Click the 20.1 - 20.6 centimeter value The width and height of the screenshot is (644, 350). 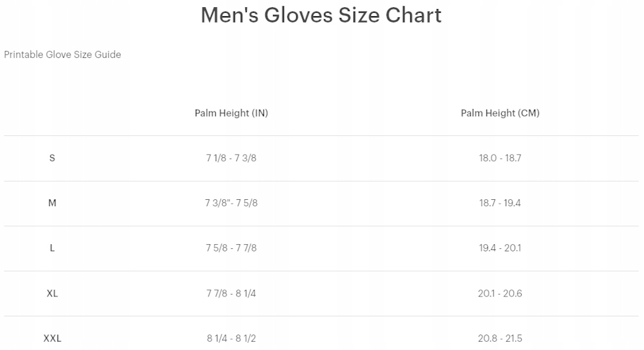pyautogui.click(x=500, y=293)
